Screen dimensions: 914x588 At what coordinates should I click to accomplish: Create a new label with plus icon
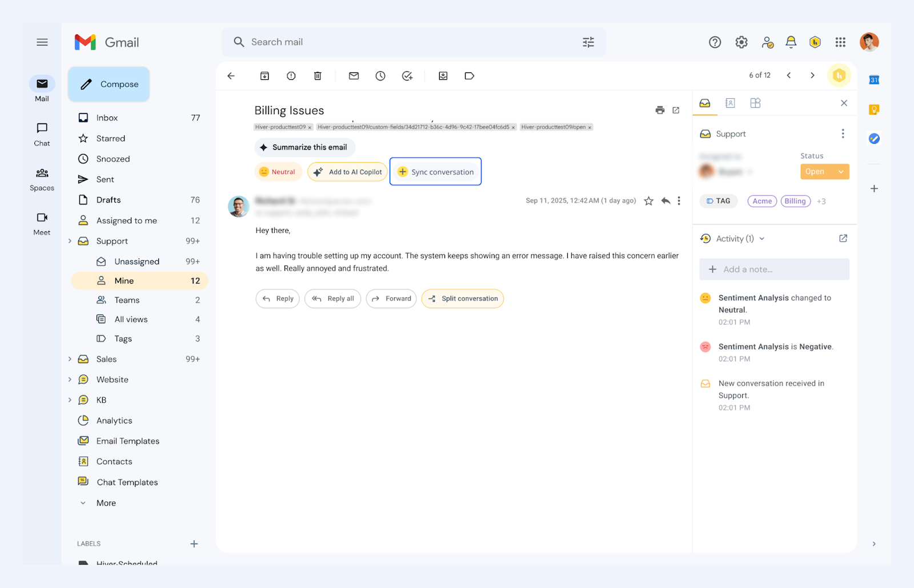click(194, 544)
